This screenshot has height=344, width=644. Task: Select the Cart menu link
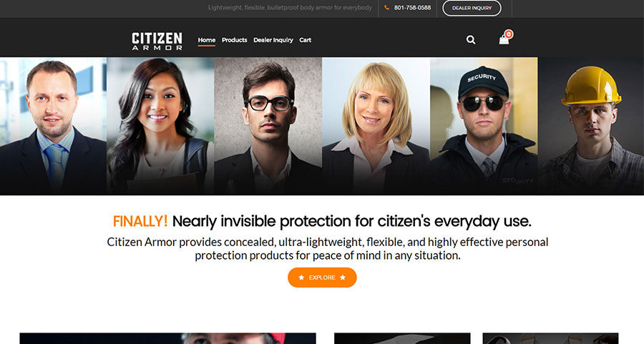[x=305, y=40]
